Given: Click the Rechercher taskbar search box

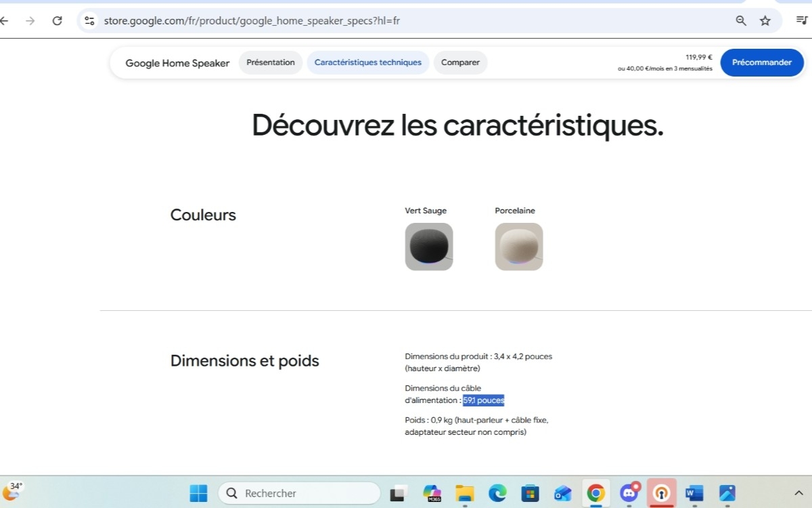Looking at the screenshot, I should 299,493.
